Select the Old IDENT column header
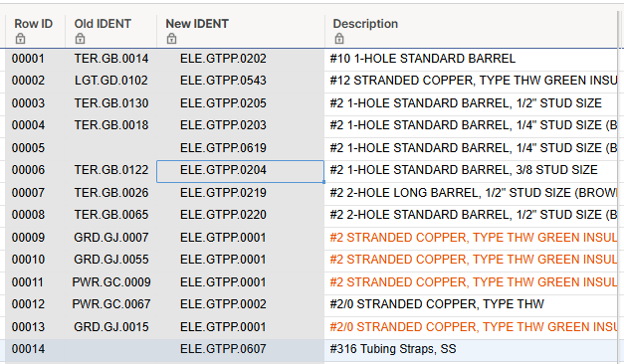 111,31
